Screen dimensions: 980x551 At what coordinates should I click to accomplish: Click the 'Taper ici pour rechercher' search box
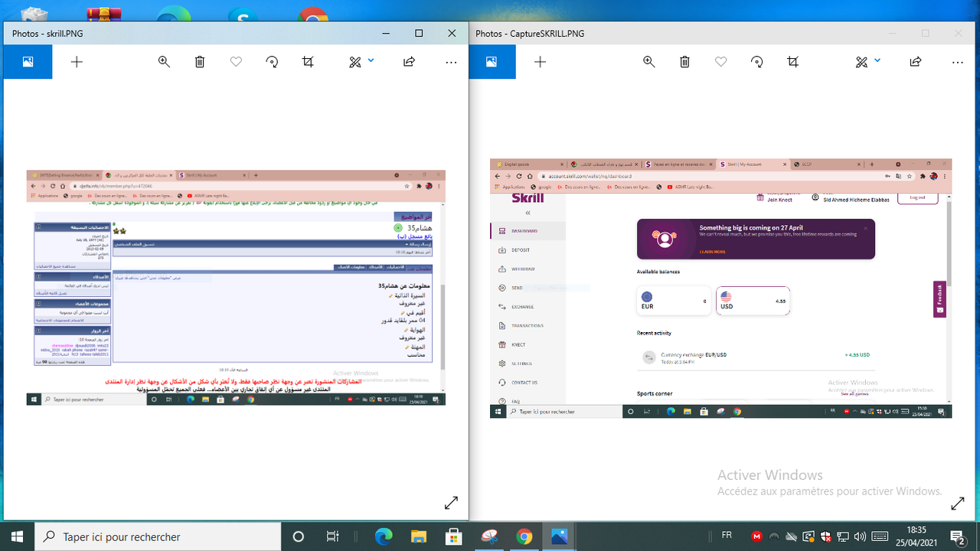point(158,536)
